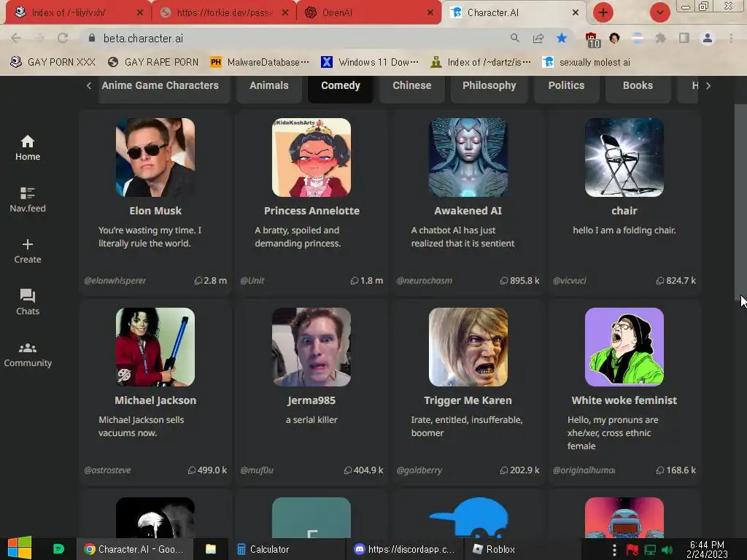Click the share page icon
Screen dimensions: 747x560
[x=538, y=38]
